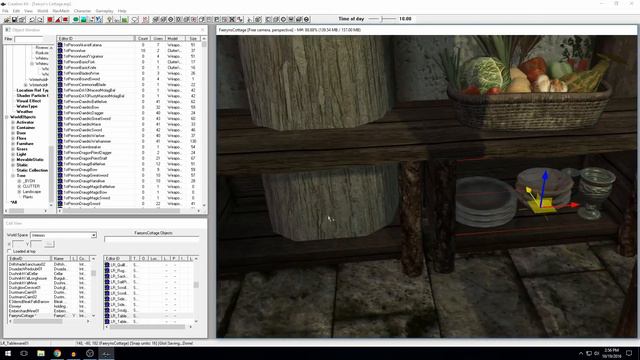
Task: Open the NavMesh menu
Action: point(61,11)
